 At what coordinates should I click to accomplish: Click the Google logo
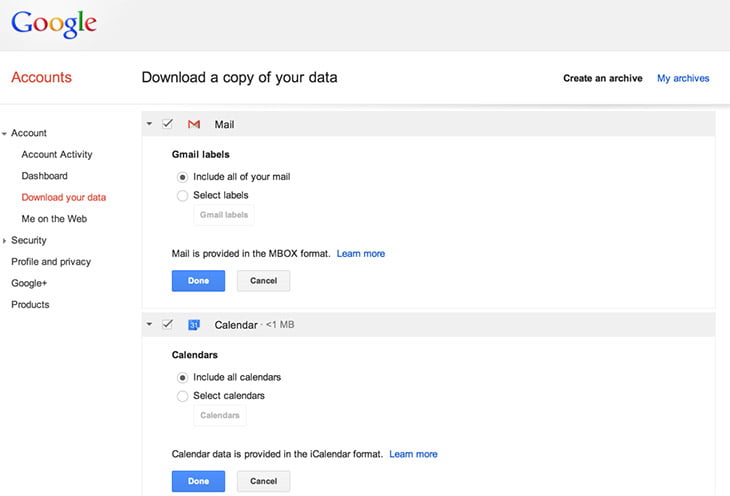click(54, 24)
